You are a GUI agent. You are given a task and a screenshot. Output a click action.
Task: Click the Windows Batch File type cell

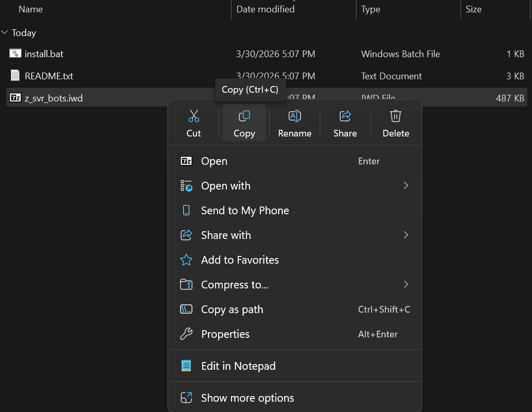tap(400, 54)
